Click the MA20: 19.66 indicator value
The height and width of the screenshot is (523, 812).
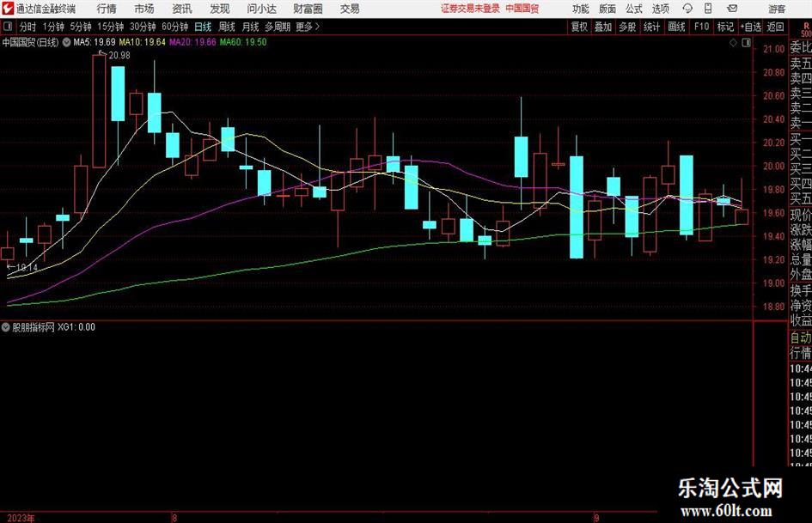tap(192, 42)
